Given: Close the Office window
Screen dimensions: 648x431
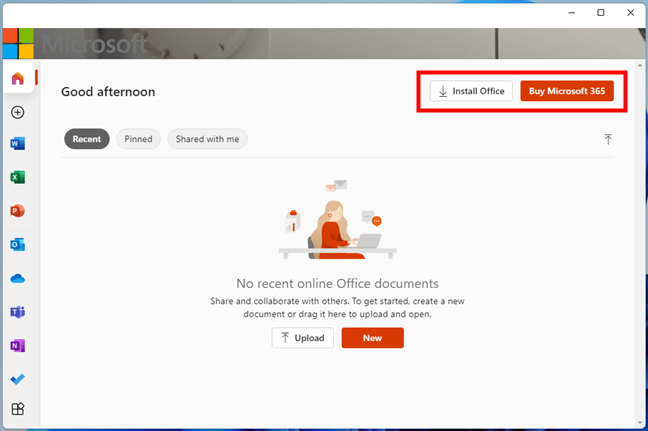Looking at the screenshot, I should (631, 13).
